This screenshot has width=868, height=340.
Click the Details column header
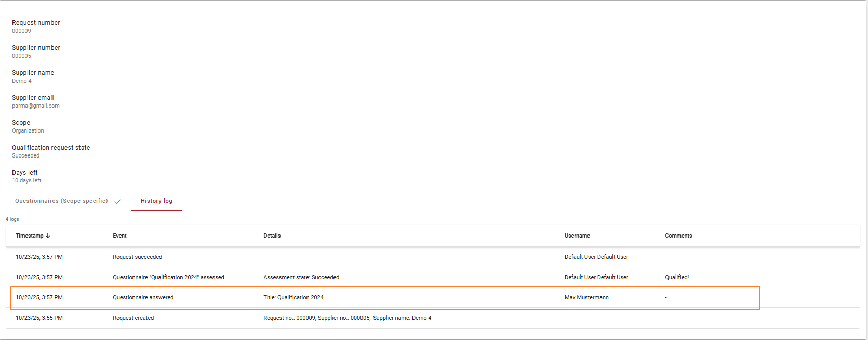click(x=272, y=236)
